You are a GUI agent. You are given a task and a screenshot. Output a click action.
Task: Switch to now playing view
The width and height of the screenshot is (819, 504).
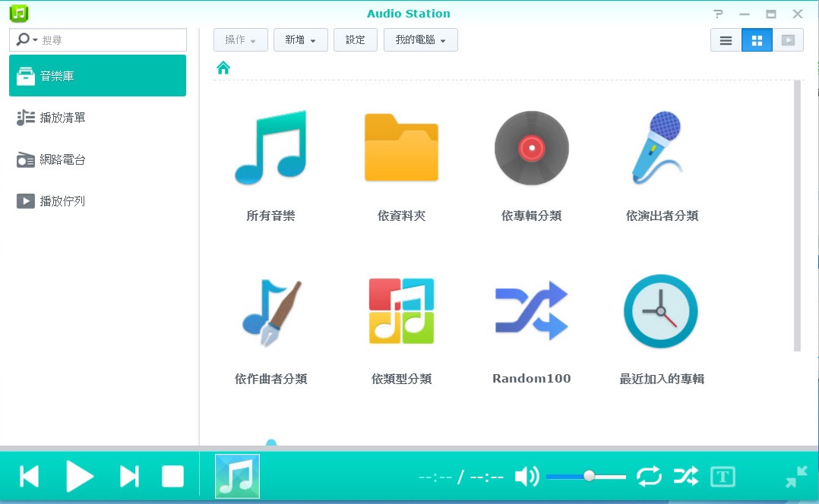(x=788, y=40)
